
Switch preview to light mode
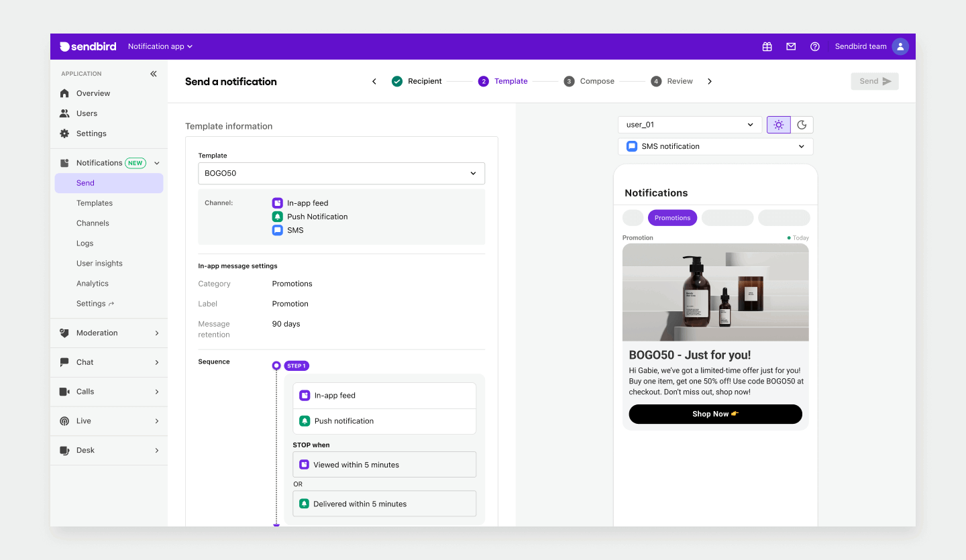tap(779, 125)
